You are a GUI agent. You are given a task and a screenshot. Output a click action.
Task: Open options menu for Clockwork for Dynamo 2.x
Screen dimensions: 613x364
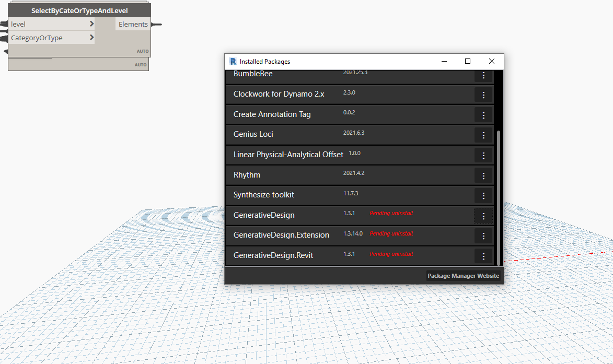coord(483,95)
